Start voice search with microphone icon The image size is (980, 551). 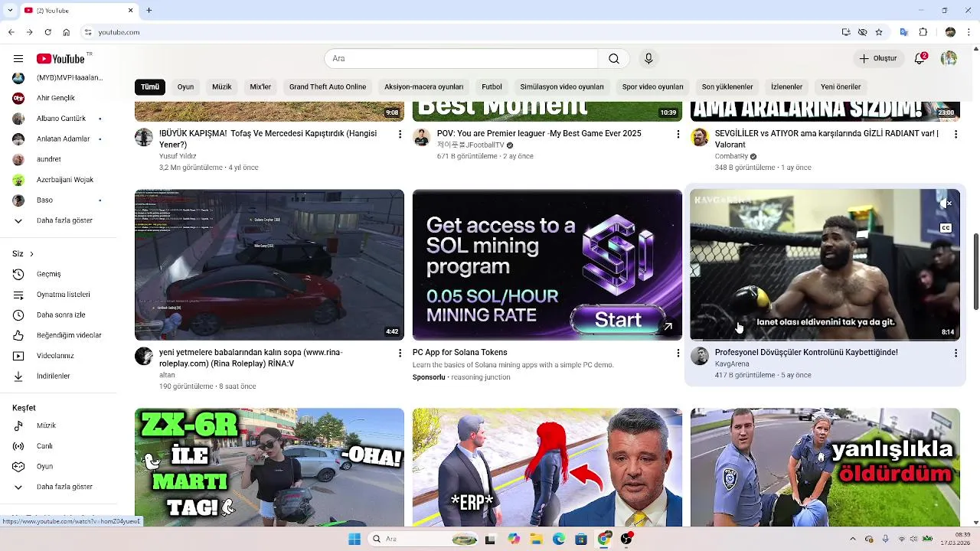648,59
